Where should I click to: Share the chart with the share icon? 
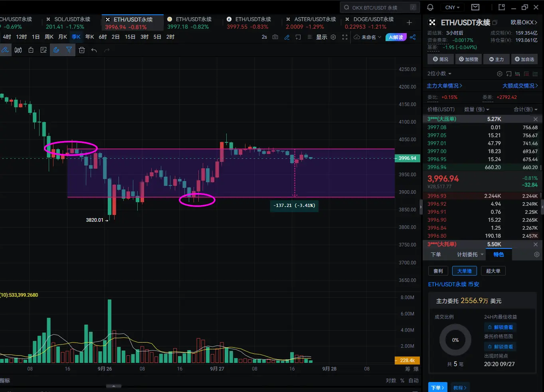click(x=413, y=37)
